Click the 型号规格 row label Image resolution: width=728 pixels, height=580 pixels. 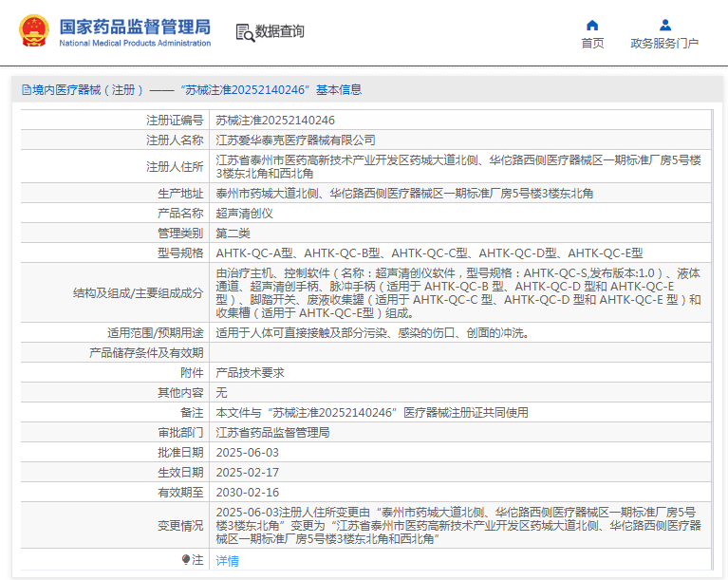click(x=180, y=253)
